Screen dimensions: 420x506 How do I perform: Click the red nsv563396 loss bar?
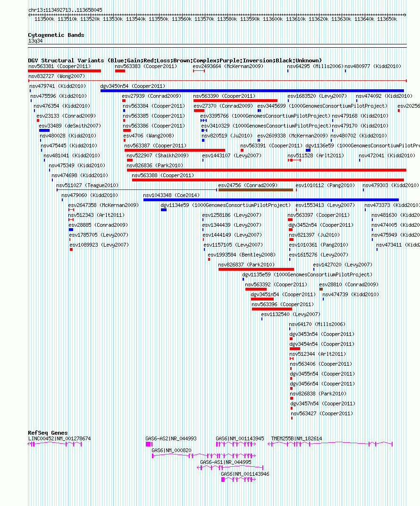click(x=272, y=309)
